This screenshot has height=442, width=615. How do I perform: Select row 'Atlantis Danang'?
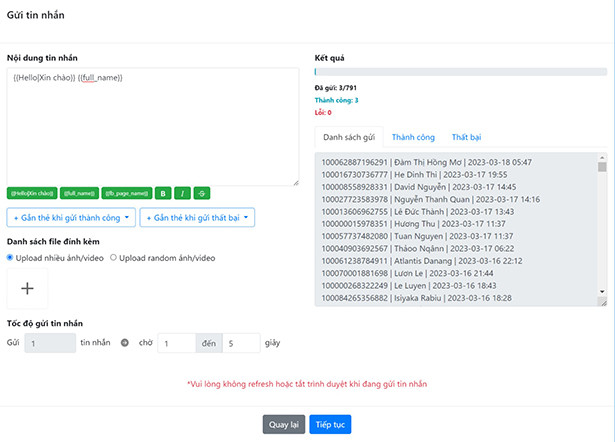(x=422, y=261)
